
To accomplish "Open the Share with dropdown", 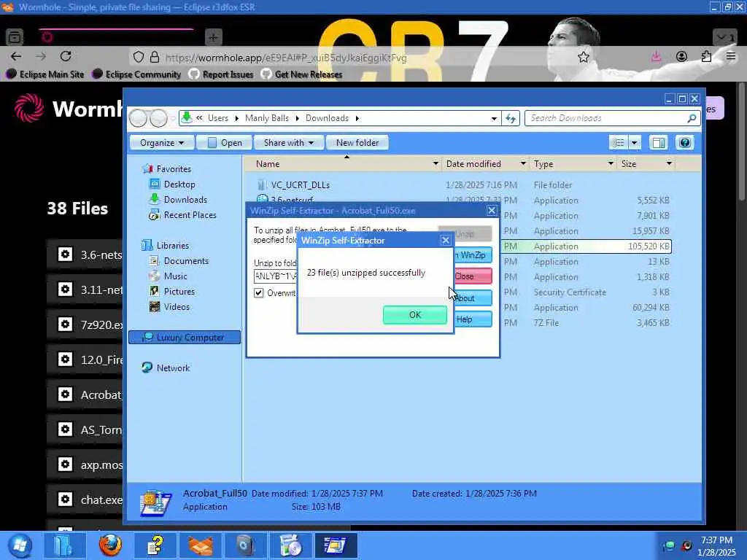I will (x=289, y=143).
